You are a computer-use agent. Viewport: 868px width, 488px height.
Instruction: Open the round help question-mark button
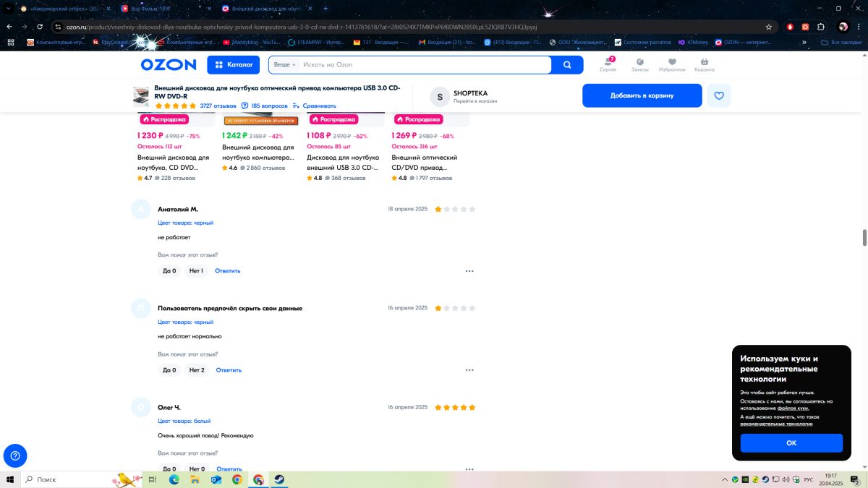click(x=16, y=455)
